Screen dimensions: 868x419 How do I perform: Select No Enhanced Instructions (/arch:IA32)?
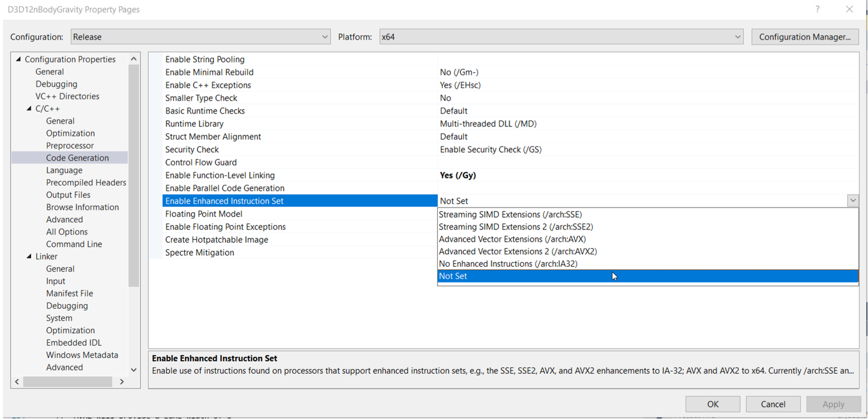(x=648, y=264)
